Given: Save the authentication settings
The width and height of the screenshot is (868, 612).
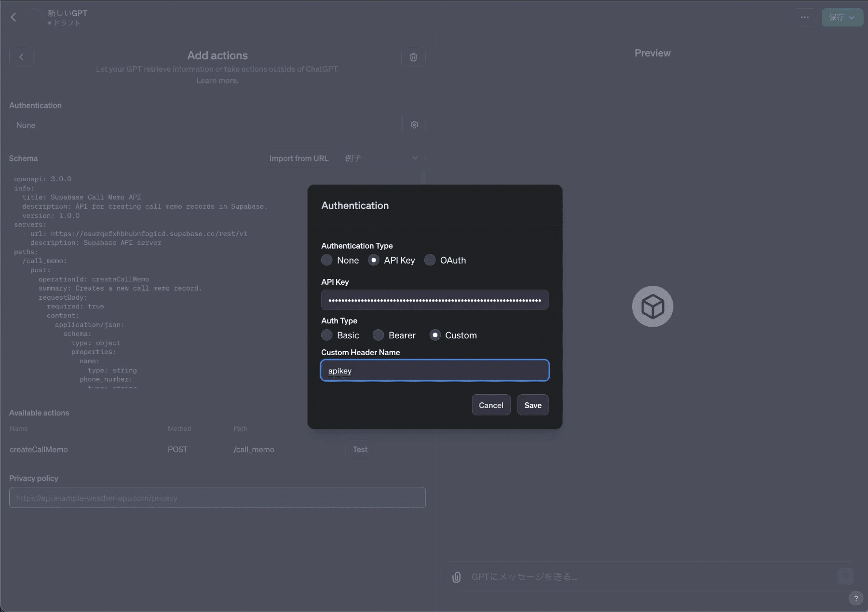Looking at the screenshot, I should pos(532,405).
